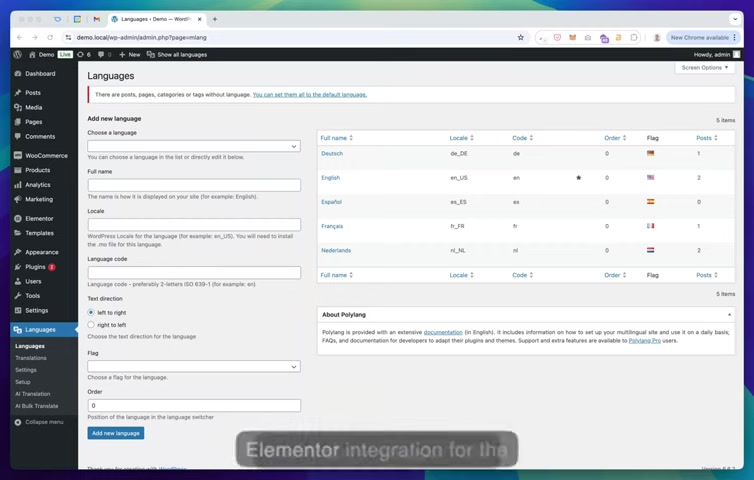The image size is (754, 480).
Task: Close the Languages browser tab
Action: click(x=200, y=19)
